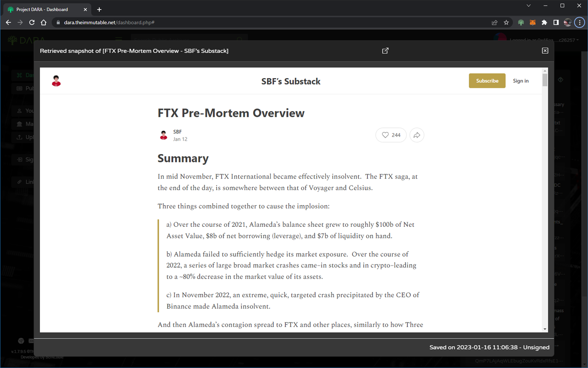Viewport: 588px width, 368px height.
Task: Click the 'Three things combined together' sentence
Action: click(243, 207)
